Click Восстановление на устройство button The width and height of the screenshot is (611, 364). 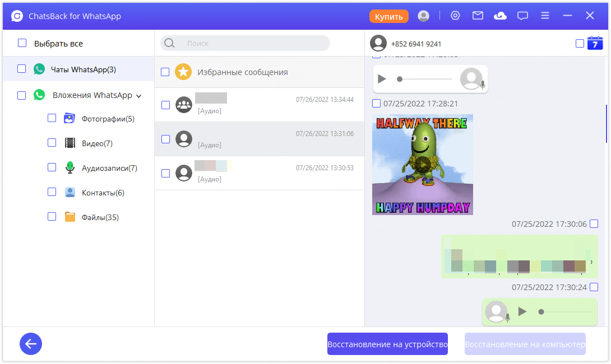pyautogui.click(x=387, y=344)
